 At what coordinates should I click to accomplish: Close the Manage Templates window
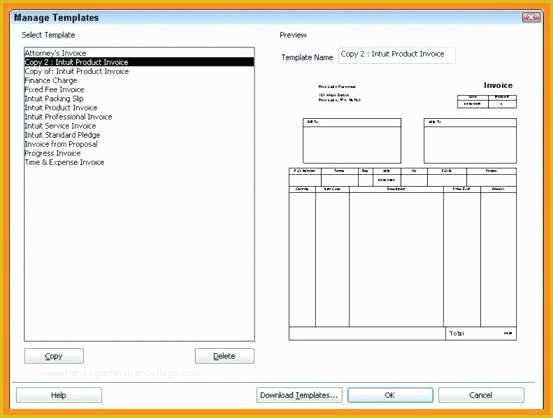coord(531,17)
